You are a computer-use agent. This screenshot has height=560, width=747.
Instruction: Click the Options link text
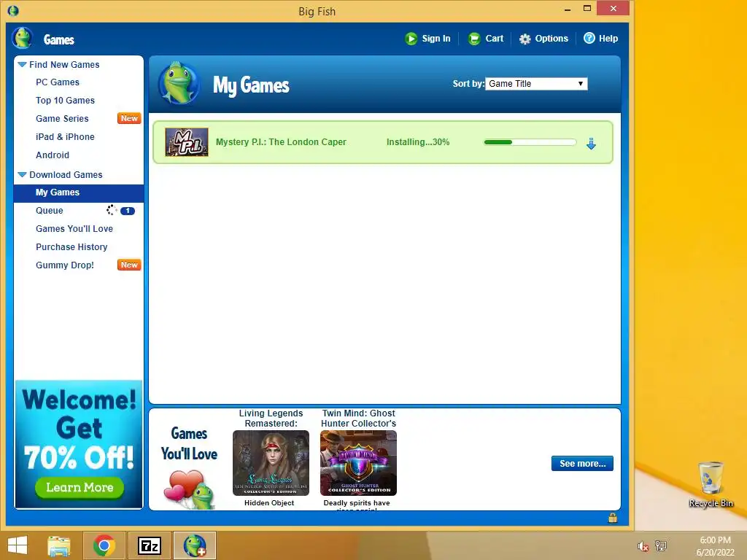[x=551, y=39]
